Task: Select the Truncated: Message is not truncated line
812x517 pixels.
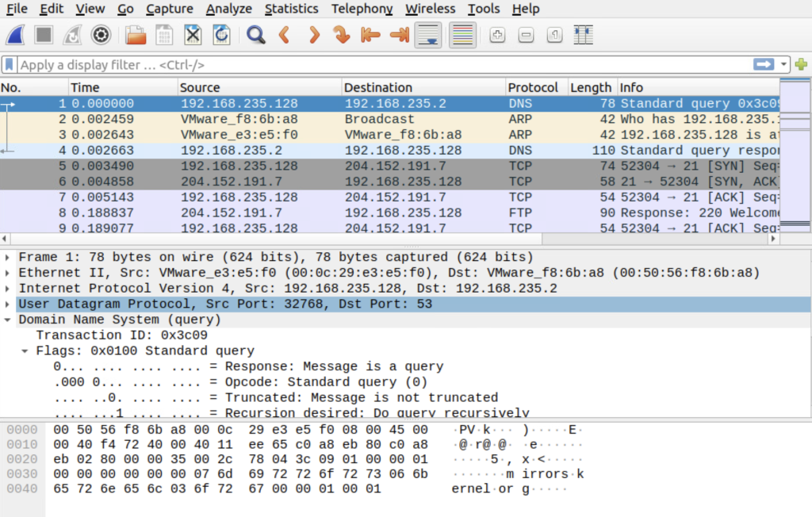Action: pyautogui.click(x=275, y=398)
